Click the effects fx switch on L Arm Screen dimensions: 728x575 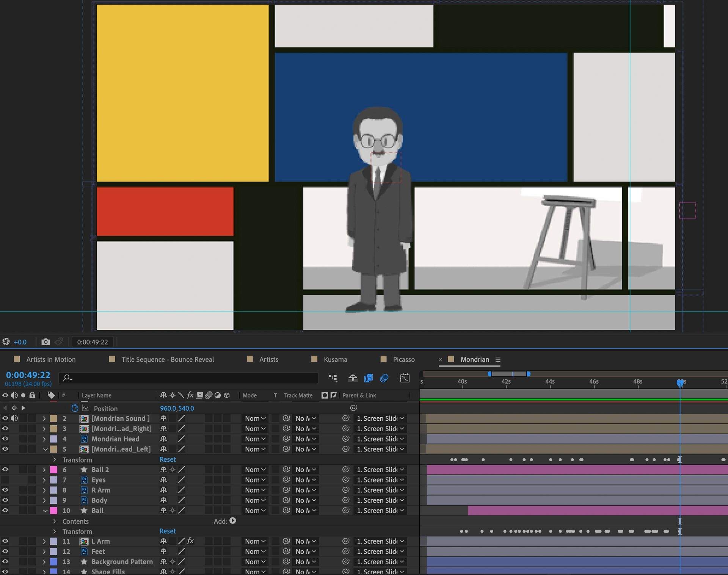tap(190, 541)
